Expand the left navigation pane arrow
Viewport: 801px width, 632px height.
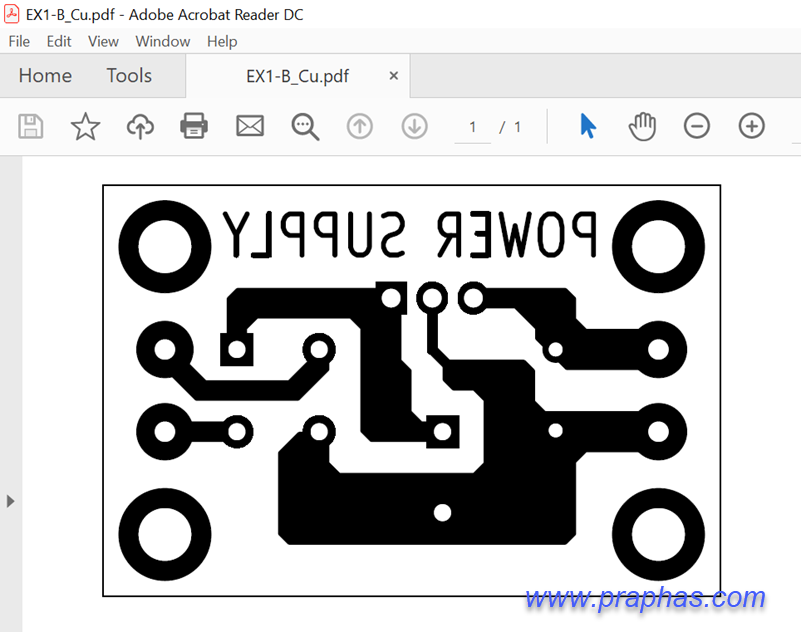tap(11, 501)
